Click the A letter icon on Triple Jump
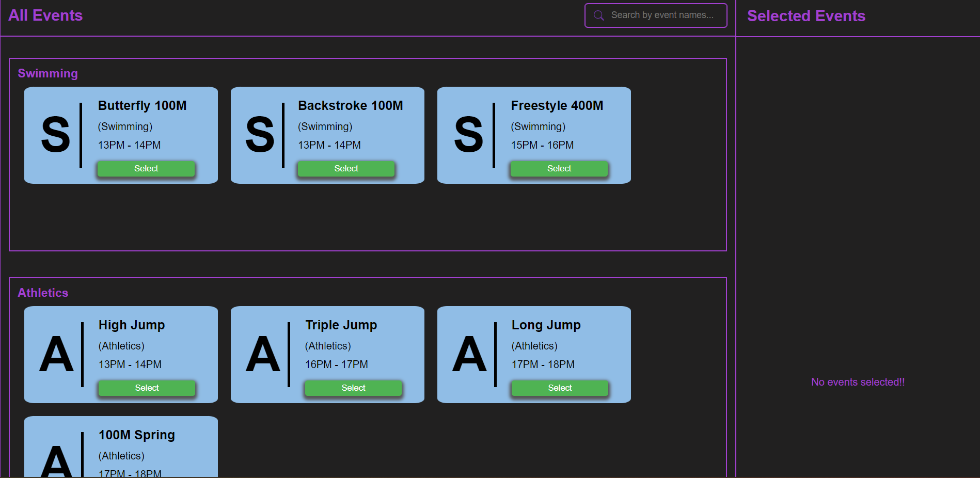Screen dimensions: 980x478 263,354
